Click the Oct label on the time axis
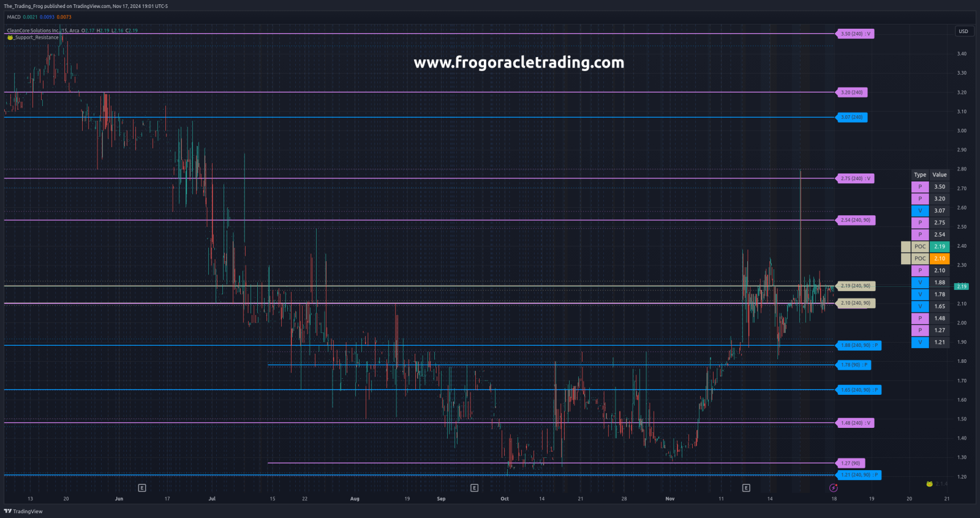Image resolution: width=980 pixels, height=518 pixels. pos(505,499)
